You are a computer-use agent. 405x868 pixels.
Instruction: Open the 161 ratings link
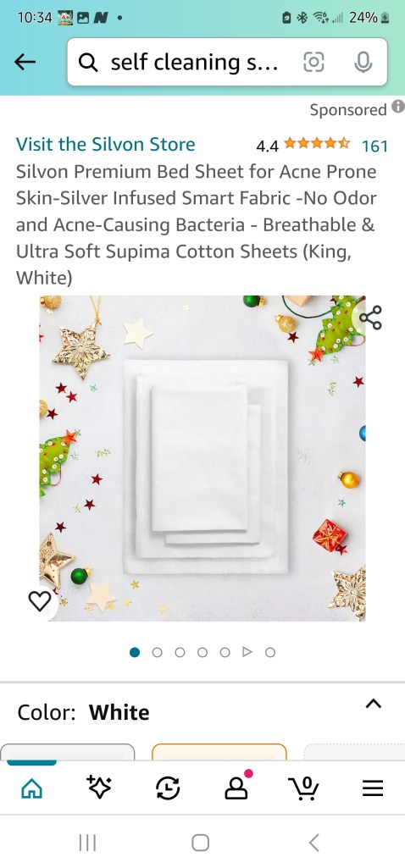(x=374, y=147)
